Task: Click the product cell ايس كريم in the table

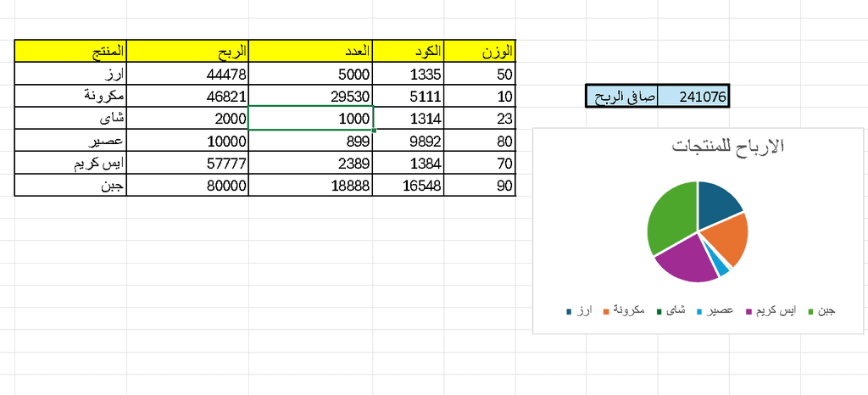Action: pos(70,163)
